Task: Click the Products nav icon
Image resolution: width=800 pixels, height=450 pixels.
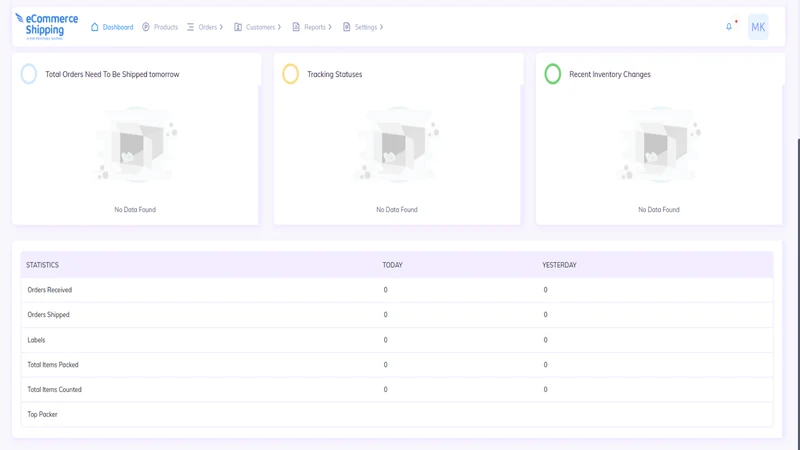Action: click(146, 27)
